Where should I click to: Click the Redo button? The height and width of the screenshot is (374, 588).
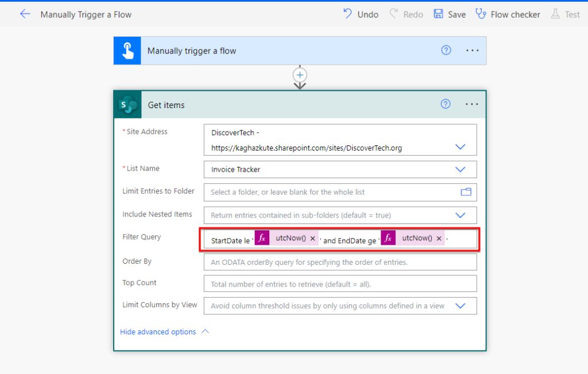point(407,14)
